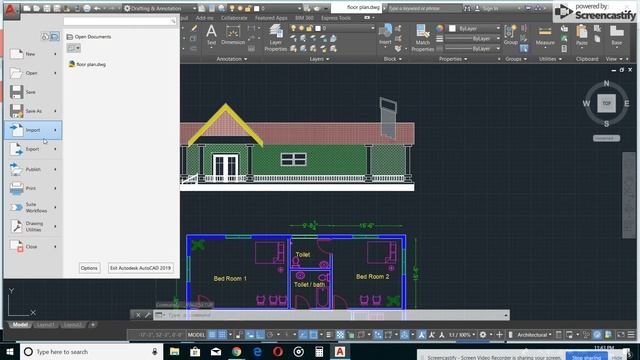Toggle transparency display in status bar

[340, 335]
